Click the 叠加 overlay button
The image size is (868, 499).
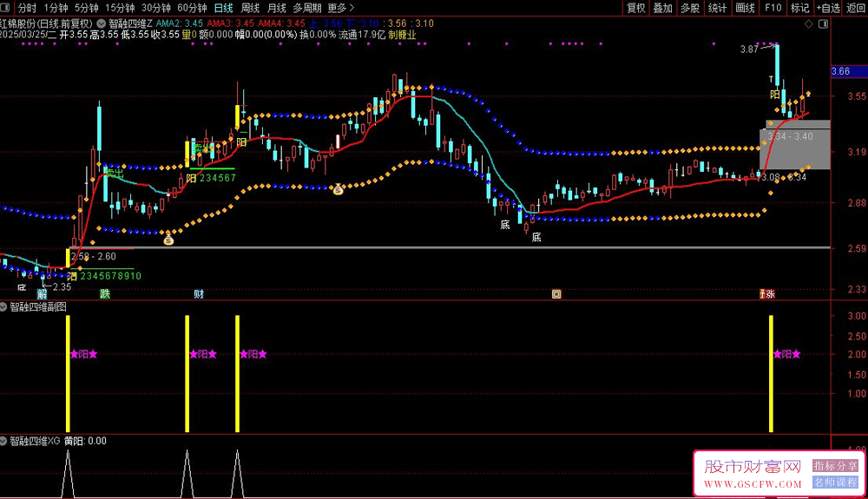coord(663,8)
